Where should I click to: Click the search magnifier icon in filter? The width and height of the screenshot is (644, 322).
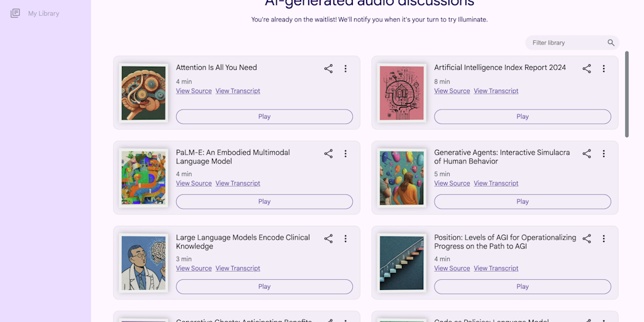pos(611,43)
